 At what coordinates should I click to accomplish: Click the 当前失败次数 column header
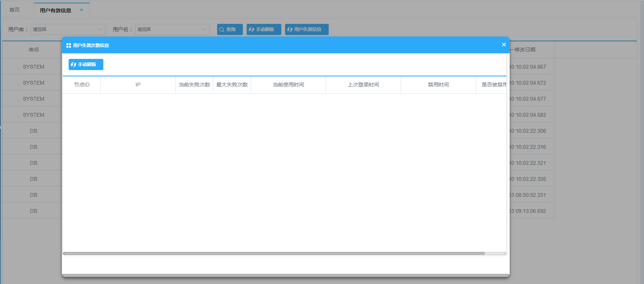coord(194,85)
